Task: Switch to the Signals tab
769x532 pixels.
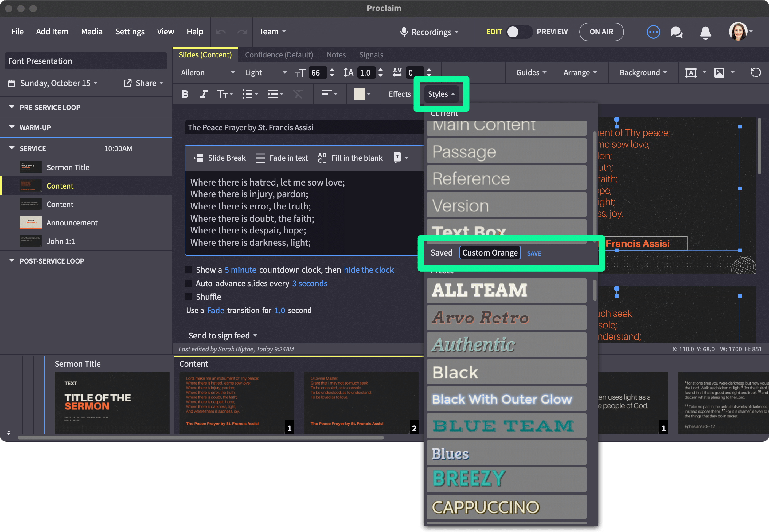Action: 371,55
